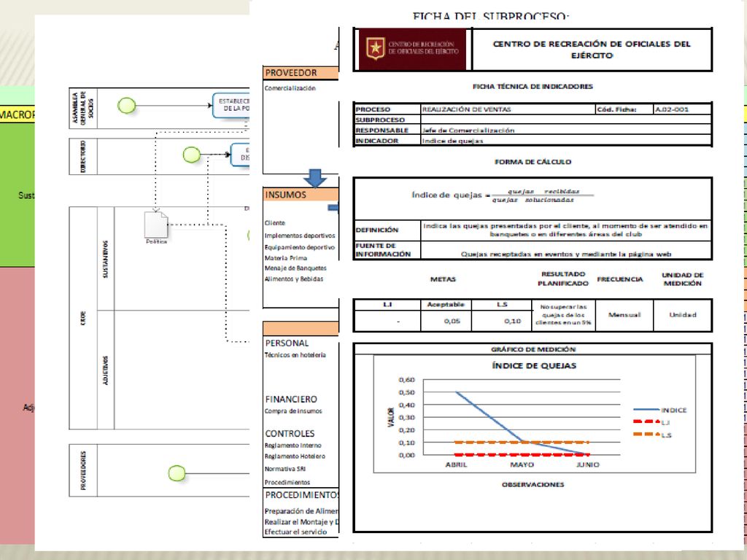Click the 'Menaje de Banquetes' item

pos(295,268)
